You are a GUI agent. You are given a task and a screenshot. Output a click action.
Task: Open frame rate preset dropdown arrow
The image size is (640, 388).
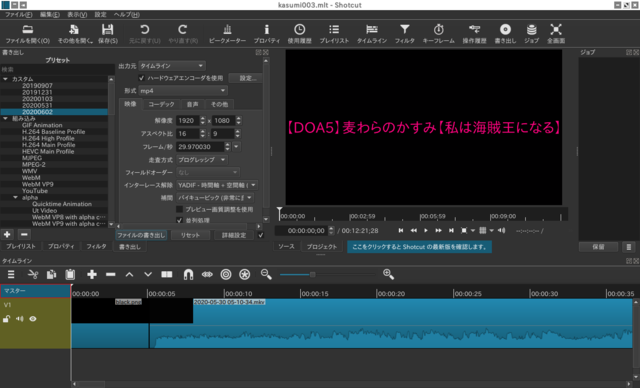pyautogui.click(x=236, y=146)
